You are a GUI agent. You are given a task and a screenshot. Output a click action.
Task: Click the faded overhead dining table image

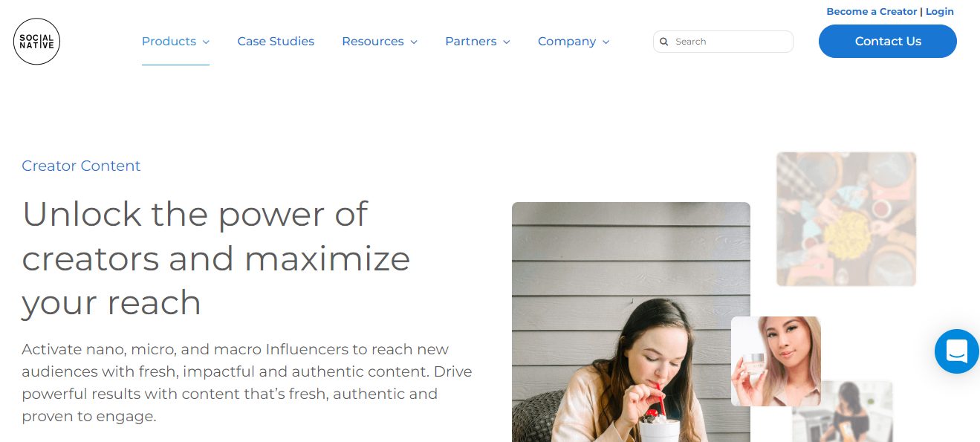[846, 219]
